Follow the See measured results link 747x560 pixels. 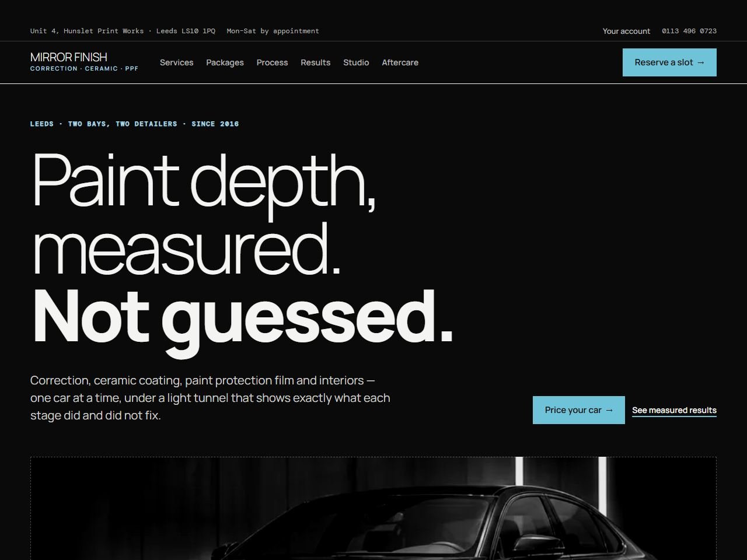pyautogui.click(x=674, y=410)
